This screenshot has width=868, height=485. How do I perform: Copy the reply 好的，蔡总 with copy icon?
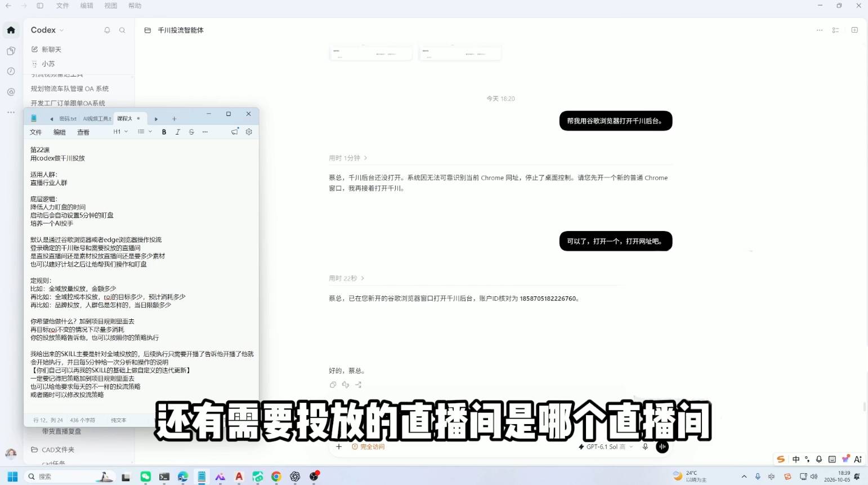[x=333, y=385]
